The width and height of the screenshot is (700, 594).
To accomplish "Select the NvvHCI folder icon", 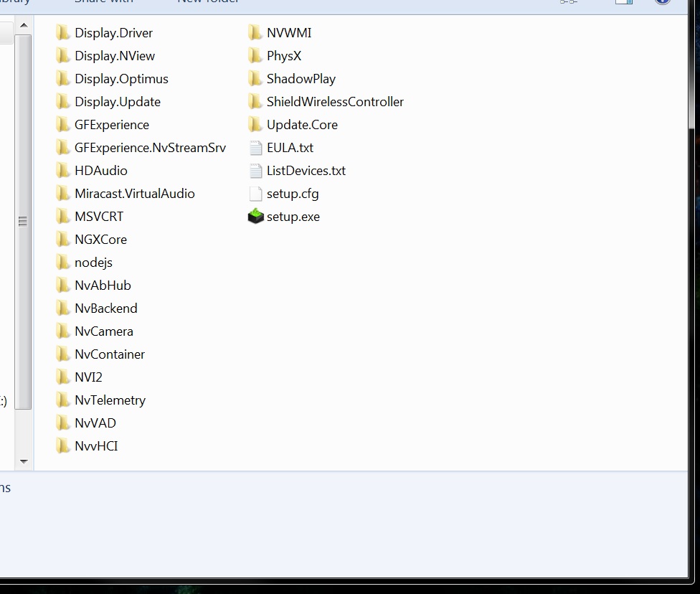I will coord(63,446).
